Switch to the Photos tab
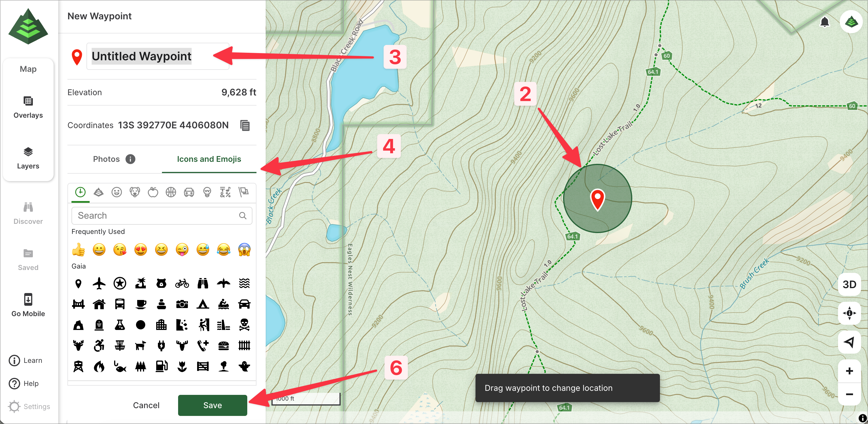 tap(106, 159)
